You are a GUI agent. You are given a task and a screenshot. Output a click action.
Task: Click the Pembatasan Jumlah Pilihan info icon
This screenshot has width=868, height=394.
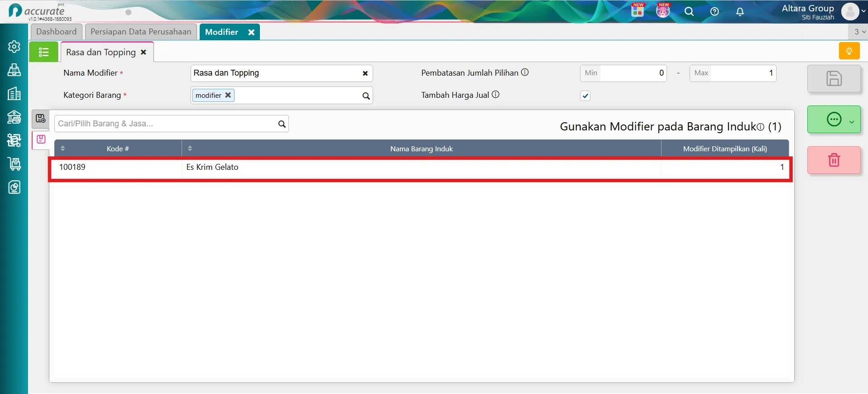[525, 72]
